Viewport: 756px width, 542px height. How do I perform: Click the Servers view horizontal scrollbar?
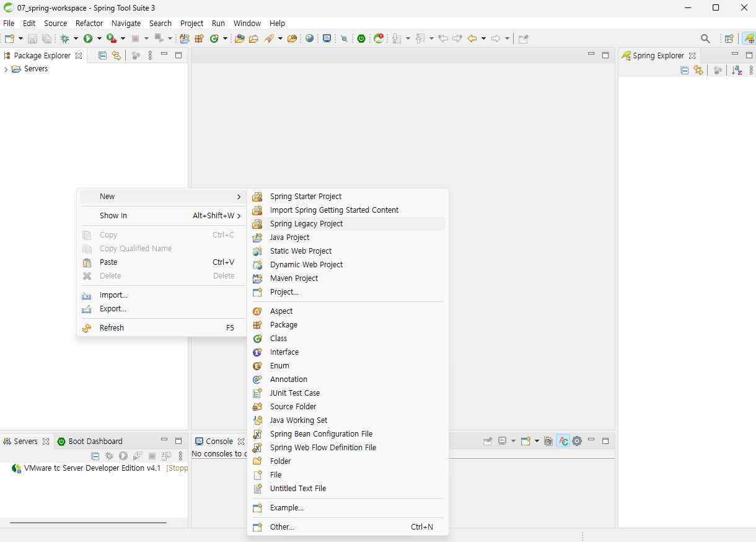coord(88,523)
